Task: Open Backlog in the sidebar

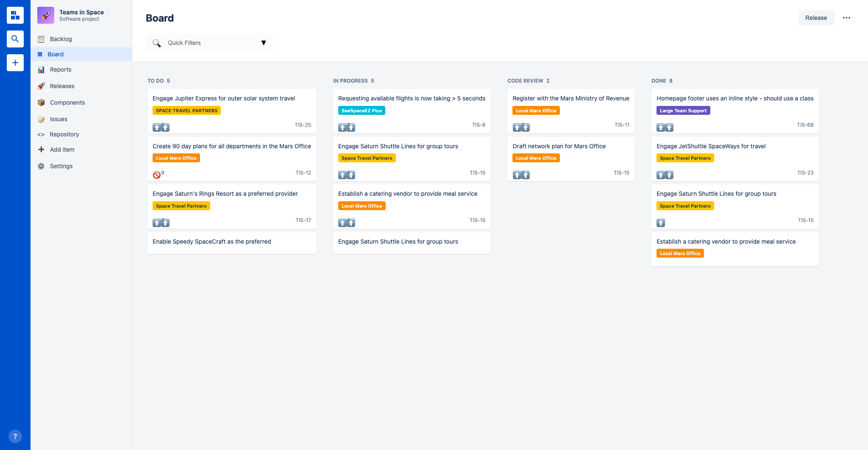Action: pos(61,39)
